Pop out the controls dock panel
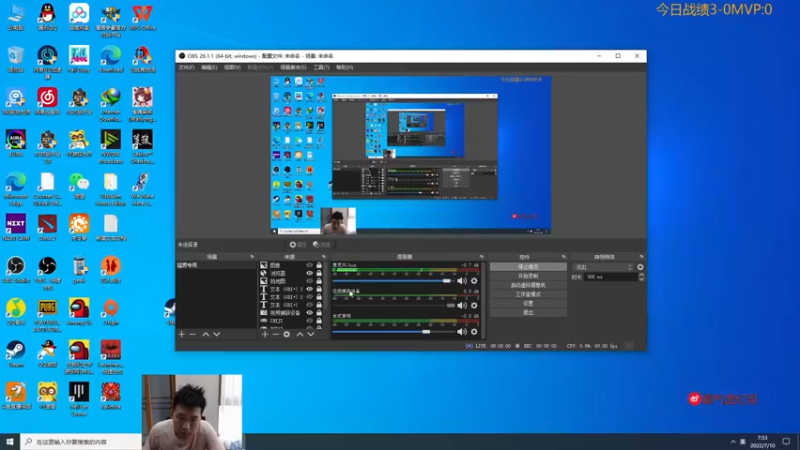This screenshot has height=450, width=800. [x=564, y=257]
